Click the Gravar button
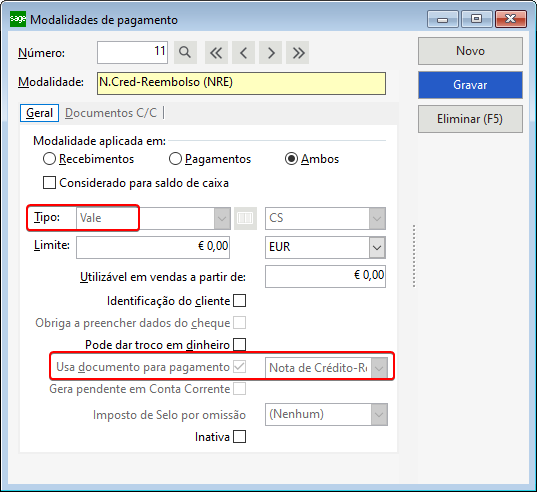 [470, 85]
